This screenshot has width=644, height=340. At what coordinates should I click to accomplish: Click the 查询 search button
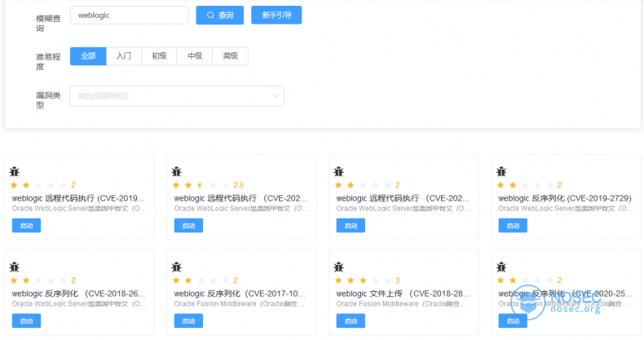point(220,15)
